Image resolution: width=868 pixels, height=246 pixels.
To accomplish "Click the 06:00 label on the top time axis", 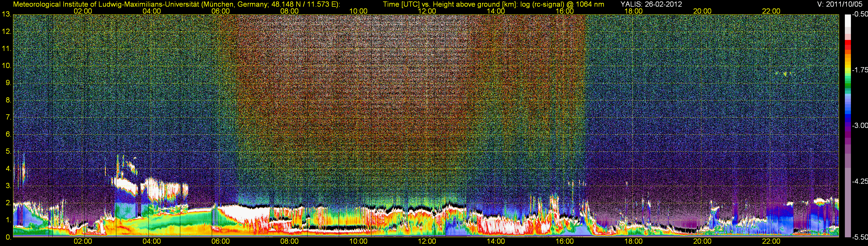I will point(221,11).
